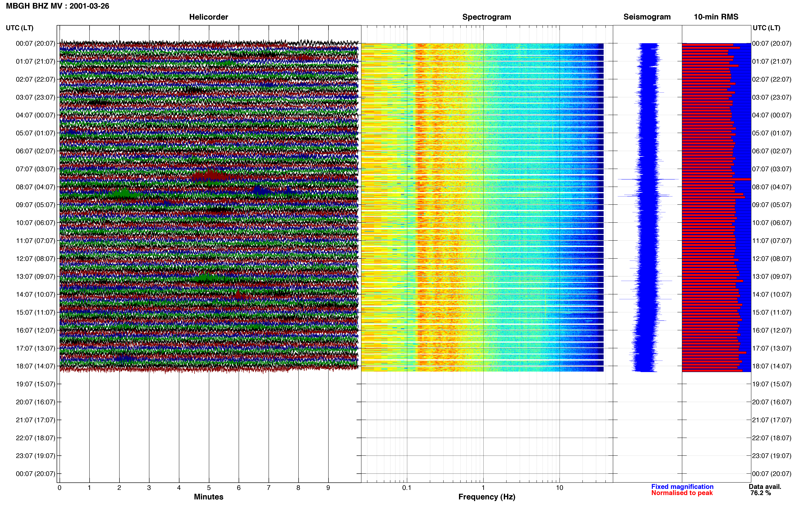The image size is (812, 508).
Task: Click left time label '13:07 (09:07)'
Action: [36, 277]
